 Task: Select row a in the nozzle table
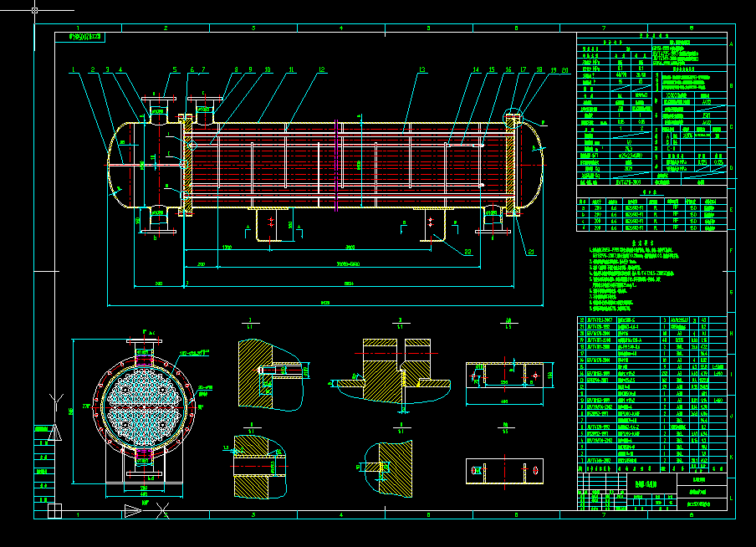point(651,208)
